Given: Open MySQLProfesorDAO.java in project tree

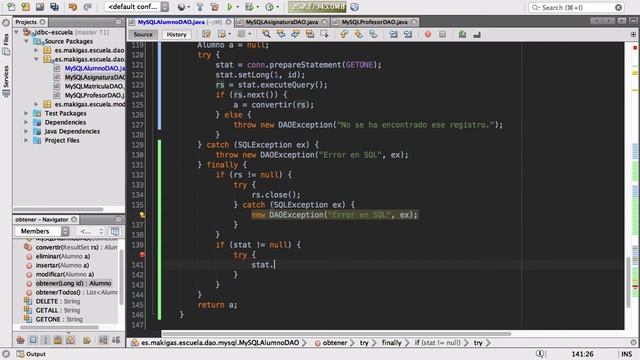Looking at the screenshot, I should click(95, 95).
